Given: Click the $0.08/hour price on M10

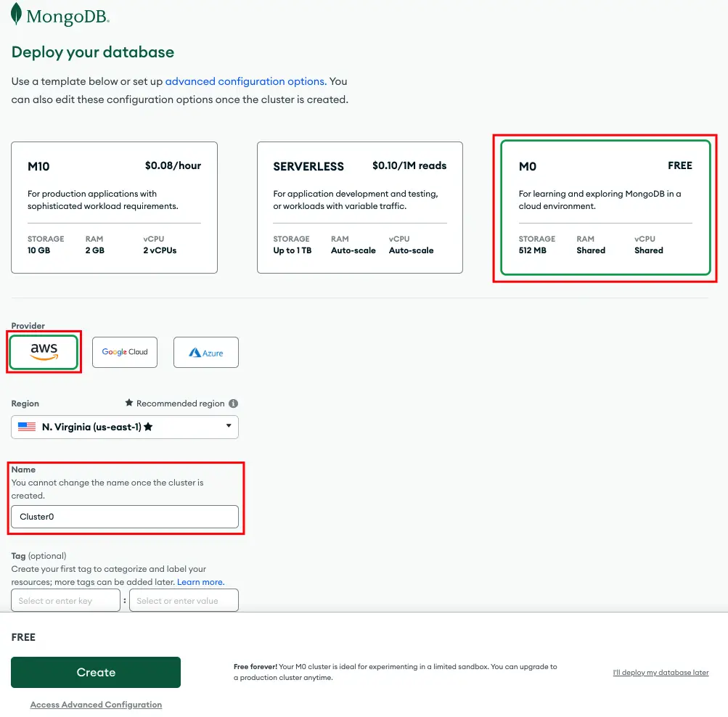Looking at the screenshot, I should [x=173, y=165].
